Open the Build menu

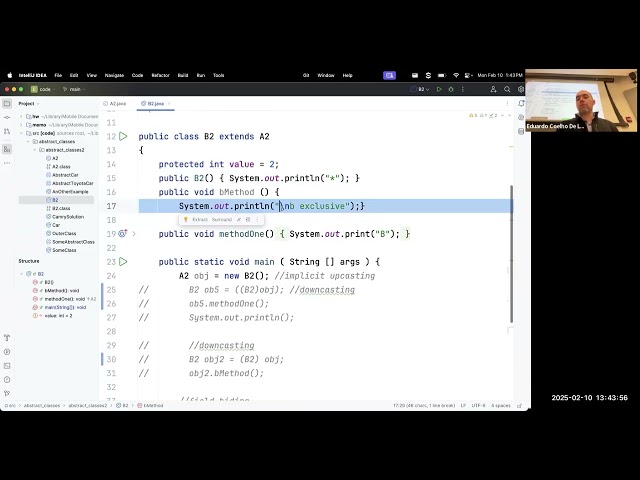pos(183,75)
